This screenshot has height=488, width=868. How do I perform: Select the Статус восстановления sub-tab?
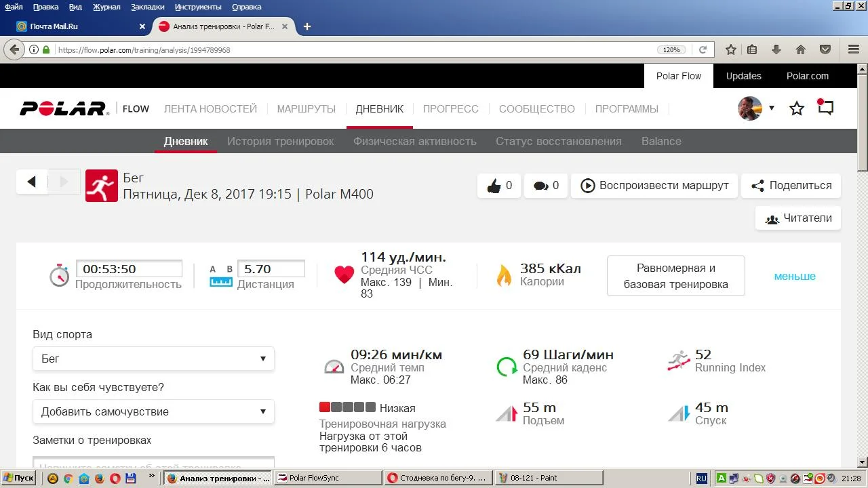point(559,141)
